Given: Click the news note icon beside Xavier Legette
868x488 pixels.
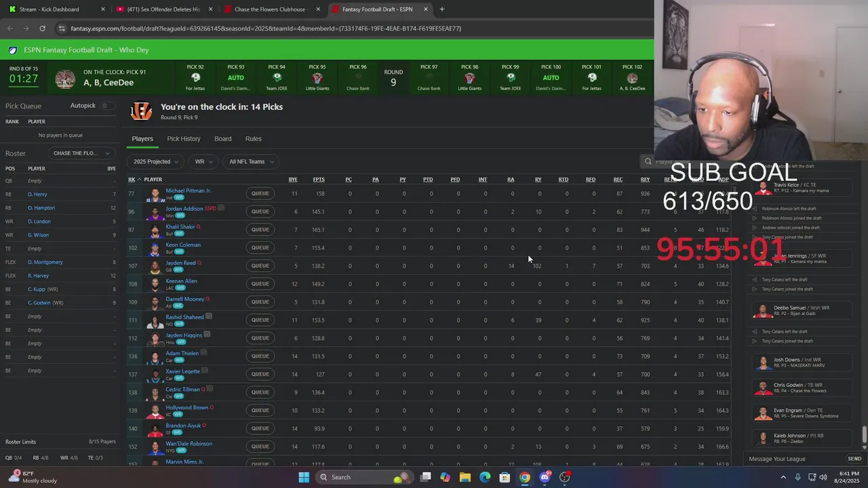Looking at the screenshot, I should (205, 371).
